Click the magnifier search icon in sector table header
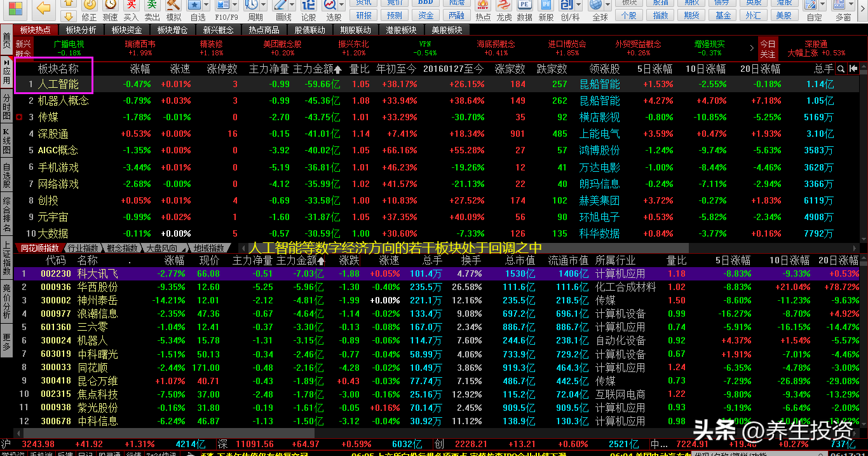This screenshot has height=456, width=868. tap(841, 69)
